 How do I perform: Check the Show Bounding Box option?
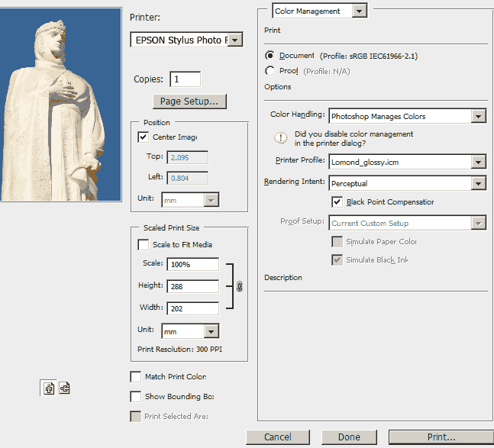click(136, 397)
